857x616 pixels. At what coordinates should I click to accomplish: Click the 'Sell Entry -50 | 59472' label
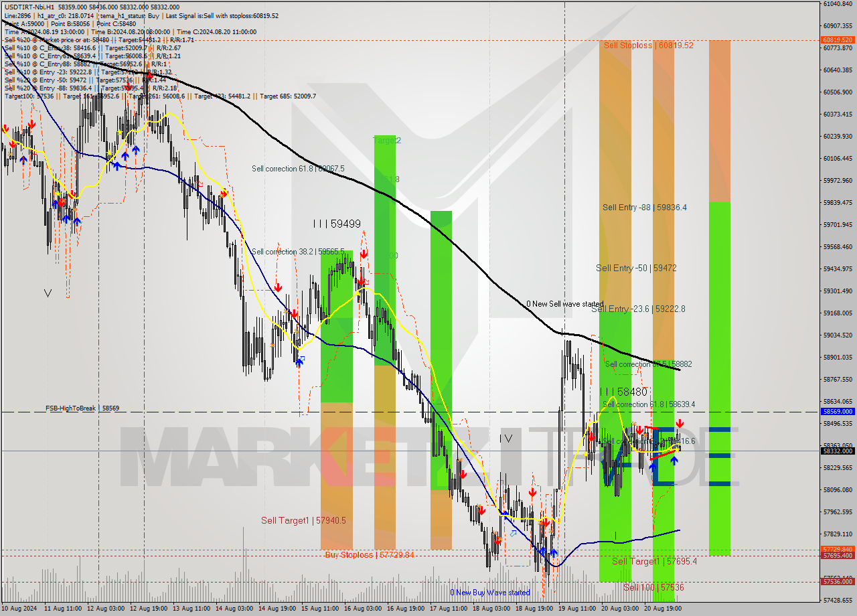coord(636,268)
